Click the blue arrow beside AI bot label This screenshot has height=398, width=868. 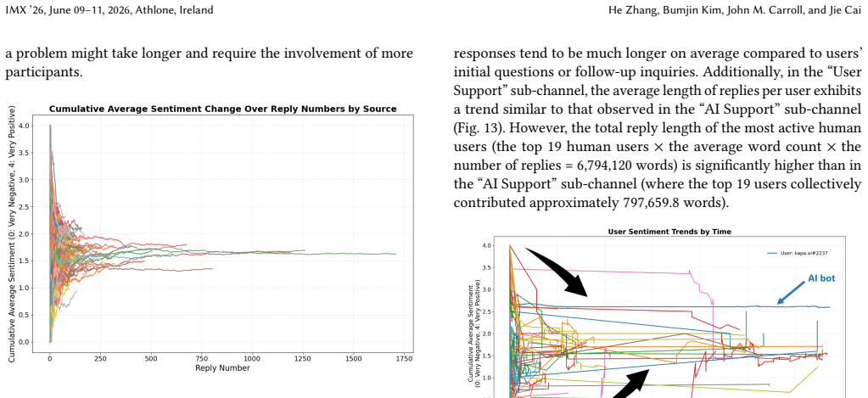coord(791,292)
